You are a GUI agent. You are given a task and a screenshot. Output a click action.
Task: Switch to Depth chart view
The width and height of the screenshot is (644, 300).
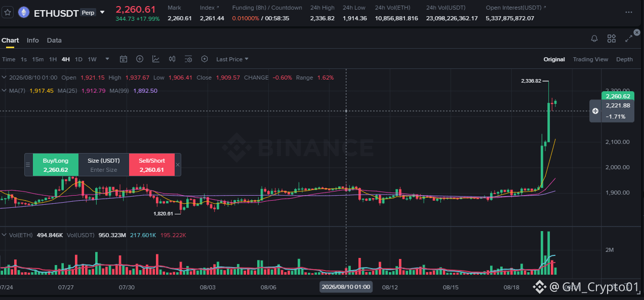click(624, 59)
